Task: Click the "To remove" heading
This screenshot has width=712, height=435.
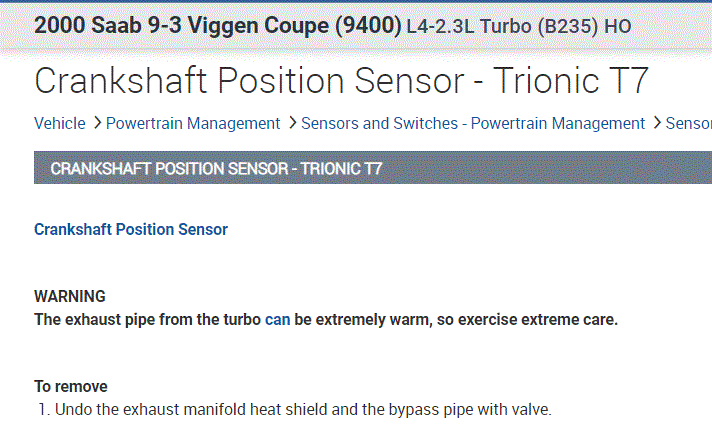Action: pos(71,386)
